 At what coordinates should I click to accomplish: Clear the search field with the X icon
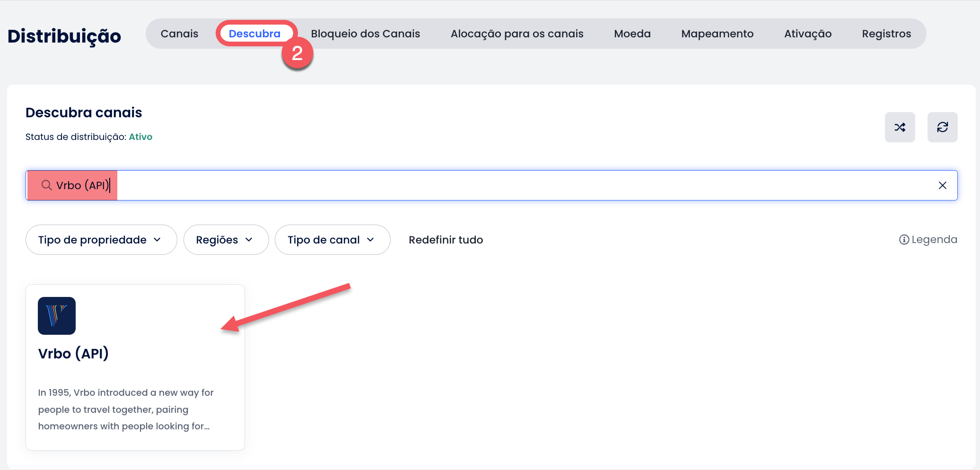click(x=942, y=185)
